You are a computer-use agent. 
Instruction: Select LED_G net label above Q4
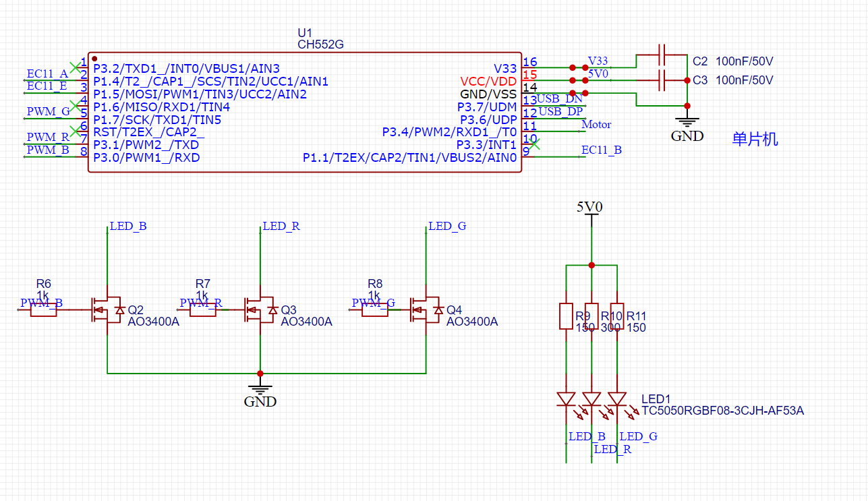coord(447,227)
